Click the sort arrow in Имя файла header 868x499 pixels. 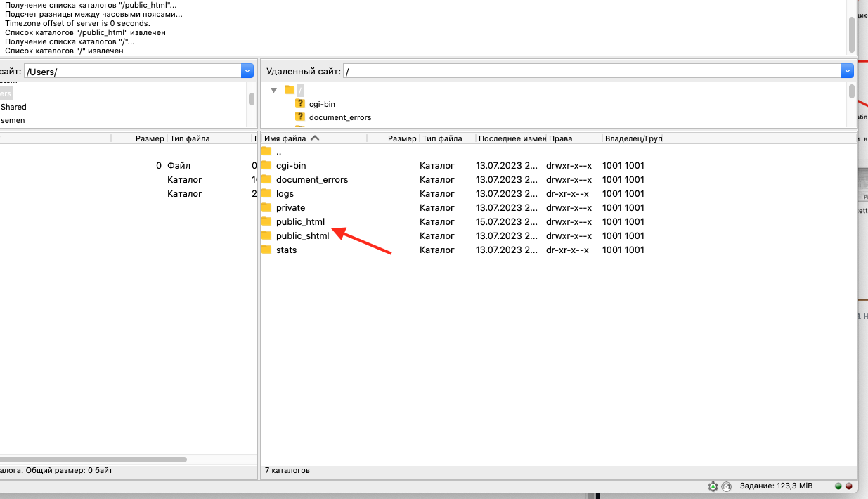[315, 138]
